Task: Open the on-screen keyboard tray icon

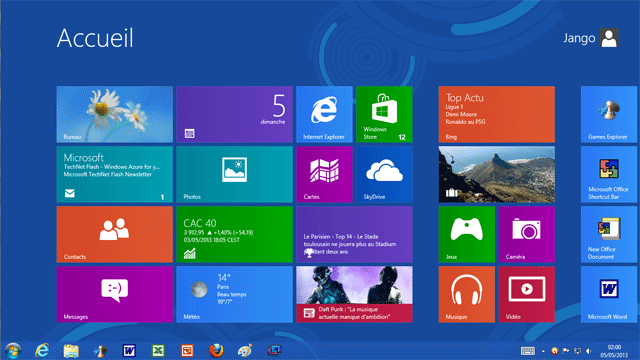Action: [528, 351]
